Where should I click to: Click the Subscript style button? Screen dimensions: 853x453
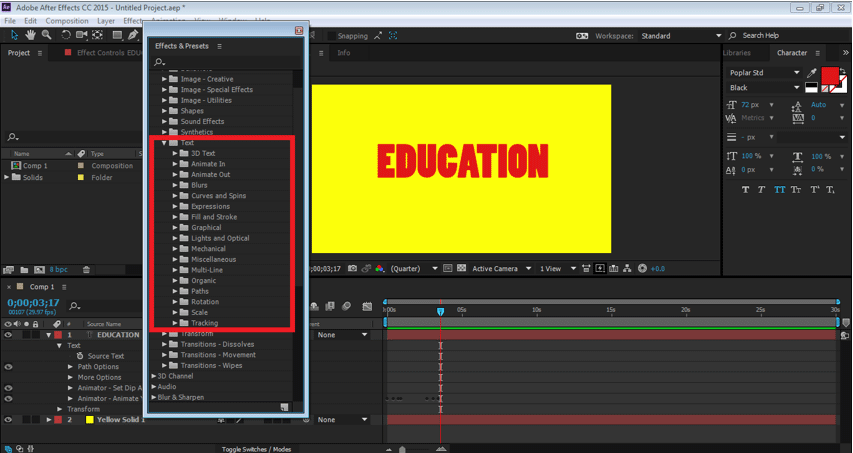click(830, 189)
